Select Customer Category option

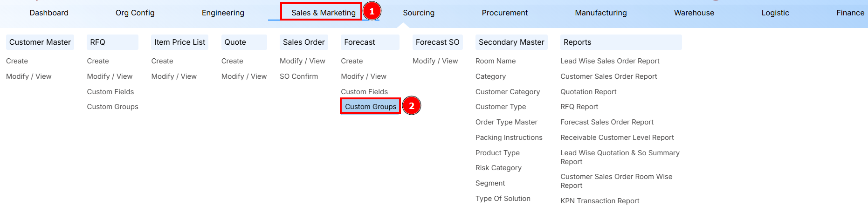tap(507, 92)
